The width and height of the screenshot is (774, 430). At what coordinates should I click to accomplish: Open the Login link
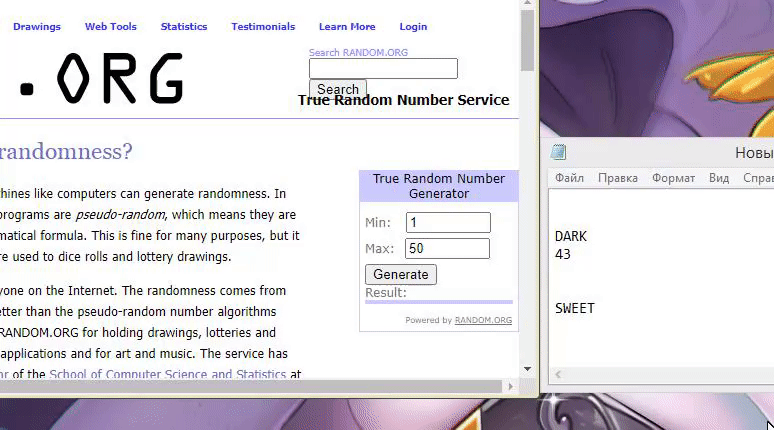tap(413, 27)
